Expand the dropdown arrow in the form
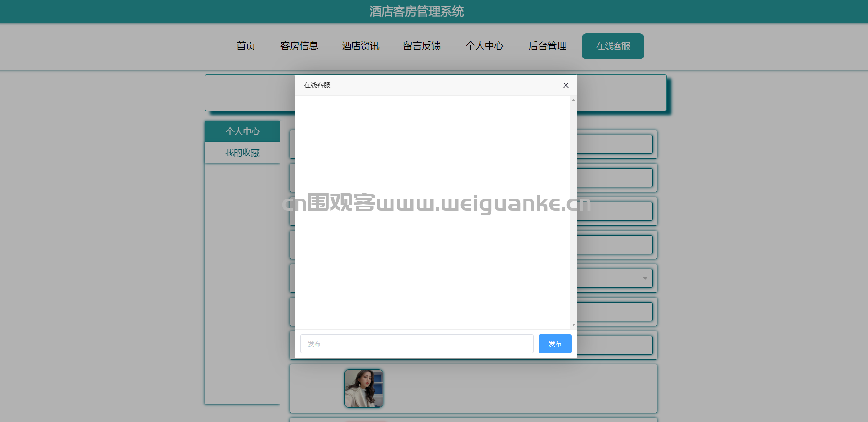The height and width of the screenshot is (422, 868). [x=645, y=278]
